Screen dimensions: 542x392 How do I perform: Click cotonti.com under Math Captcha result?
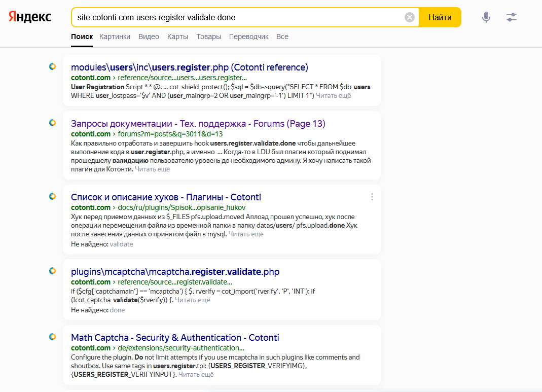91,348
